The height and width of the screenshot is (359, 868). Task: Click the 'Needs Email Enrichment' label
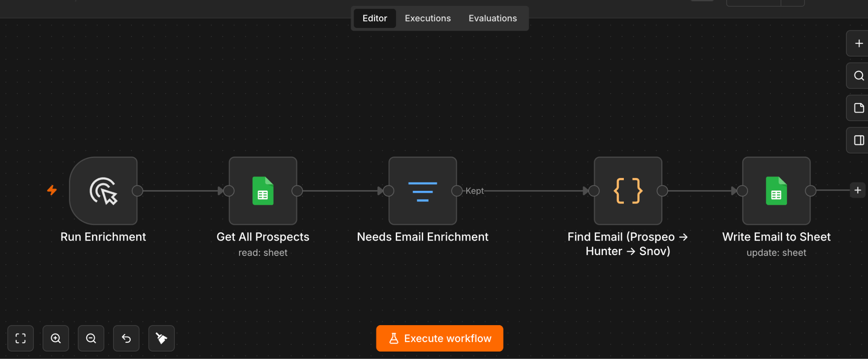pyautogui.click(x=423, y=237)
